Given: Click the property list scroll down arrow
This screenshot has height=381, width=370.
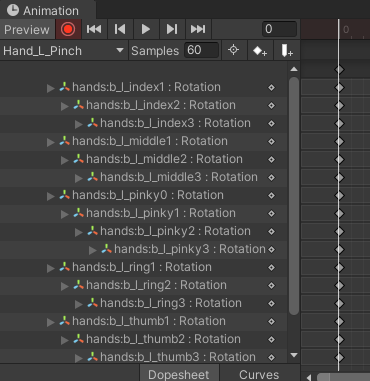Looking at the screenshot, I should 294,355.
